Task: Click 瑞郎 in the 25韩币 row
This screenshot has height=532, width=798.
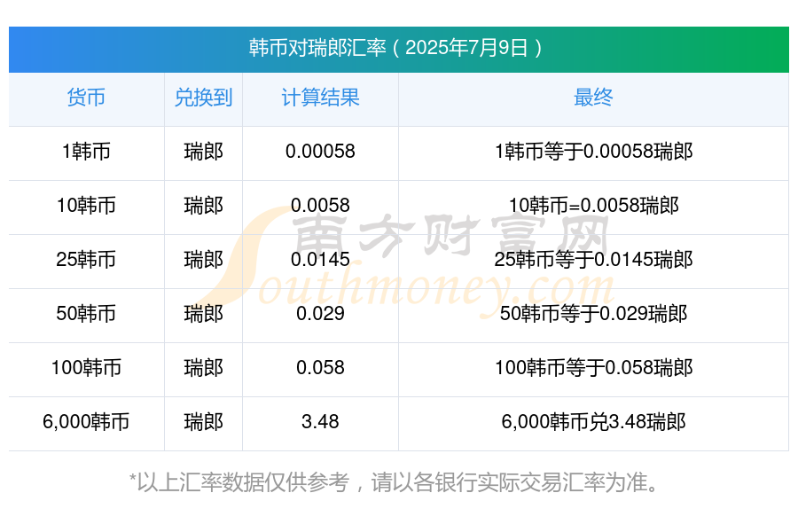Action: (203, 259)
